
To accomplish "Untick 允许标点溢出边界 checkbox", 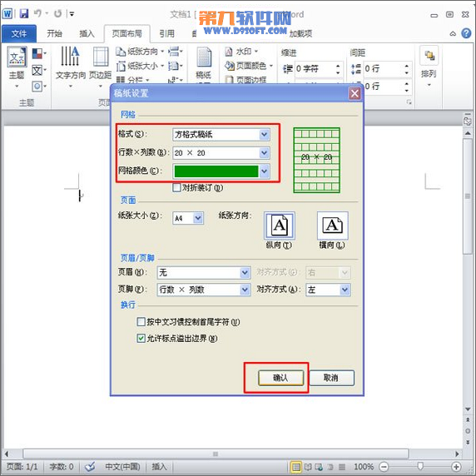I will pyautogui.click(x=141, y=338).
